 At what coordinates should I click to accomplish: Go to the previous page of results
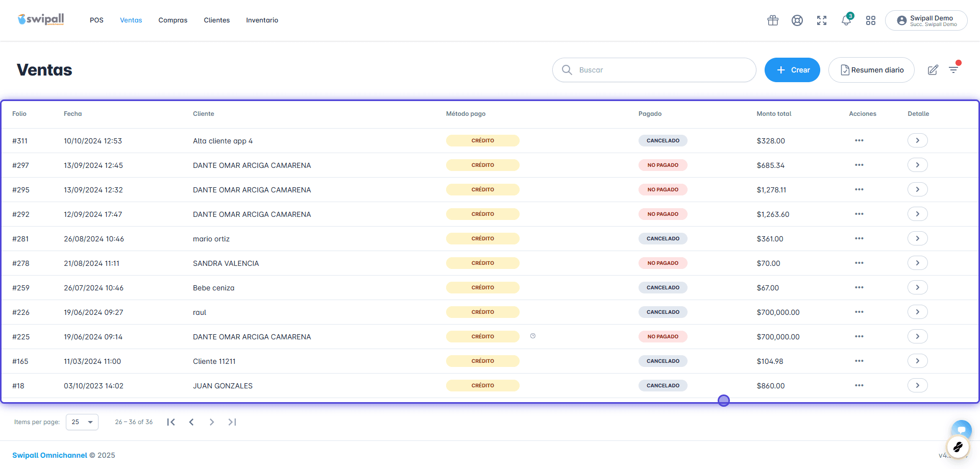point(191,422)
